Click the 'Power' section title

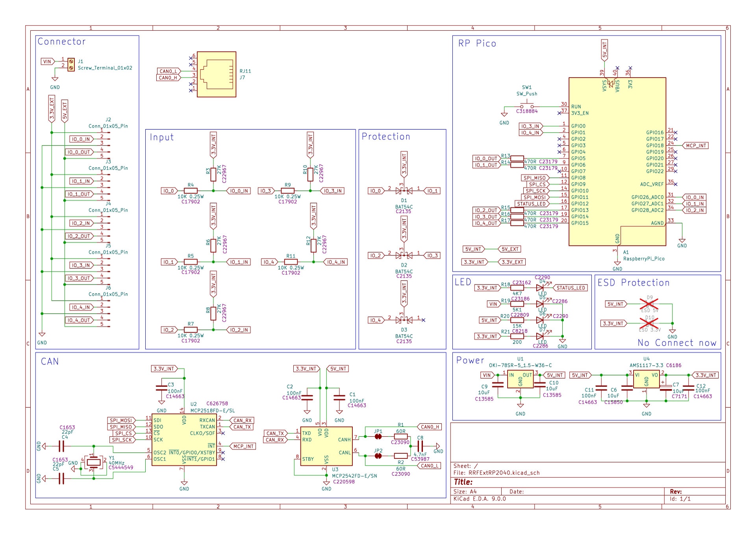click(470, 360)
